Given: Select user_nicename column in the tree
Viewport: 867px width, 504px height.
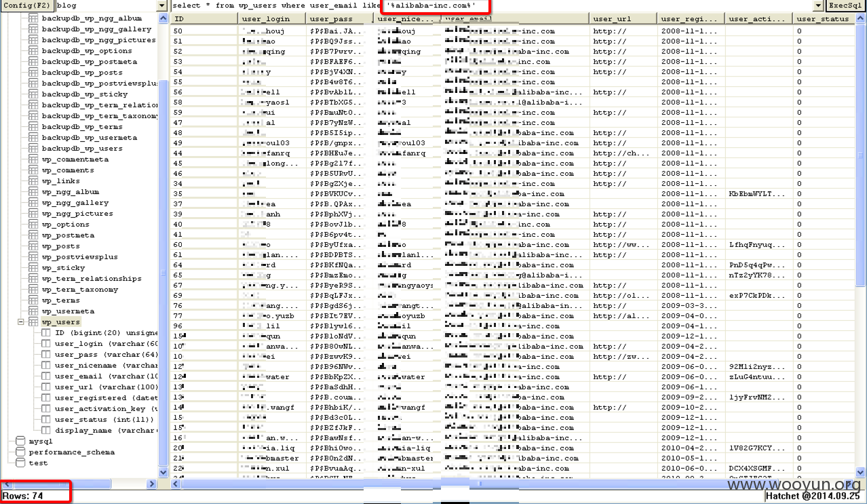Looking at the screenshot, I should pyautogui.click(x=106, y=366).
